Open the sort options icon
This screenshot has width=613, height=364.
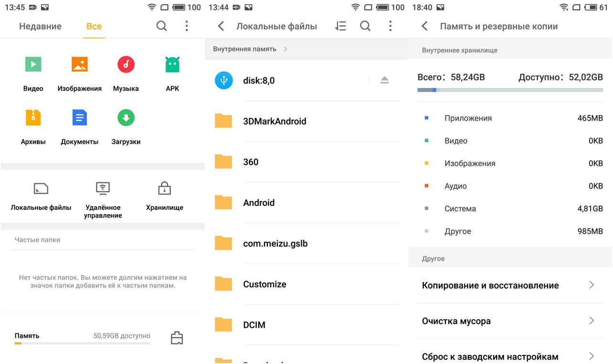click(340, 26)
